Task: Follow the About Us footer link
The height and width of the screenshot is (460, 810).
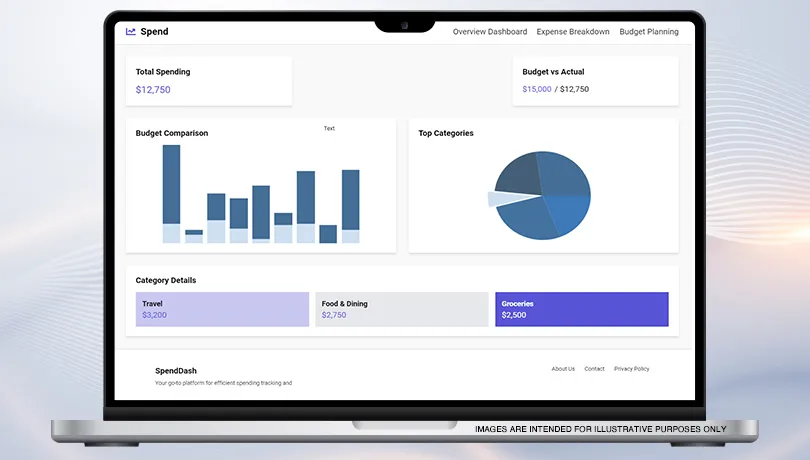Action: pyautogui.click(x=563, y=369)
